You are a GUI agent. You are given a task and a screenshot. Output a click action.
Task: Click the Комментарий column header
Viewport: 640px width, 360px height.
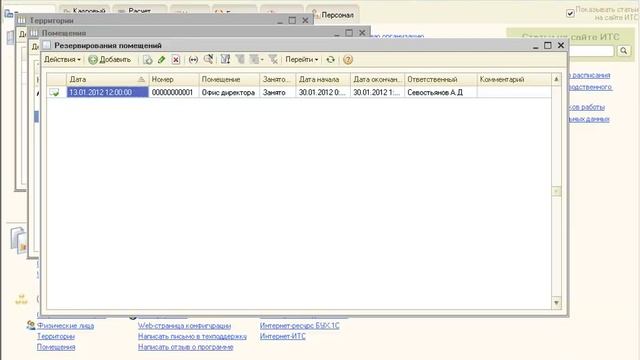514,79
